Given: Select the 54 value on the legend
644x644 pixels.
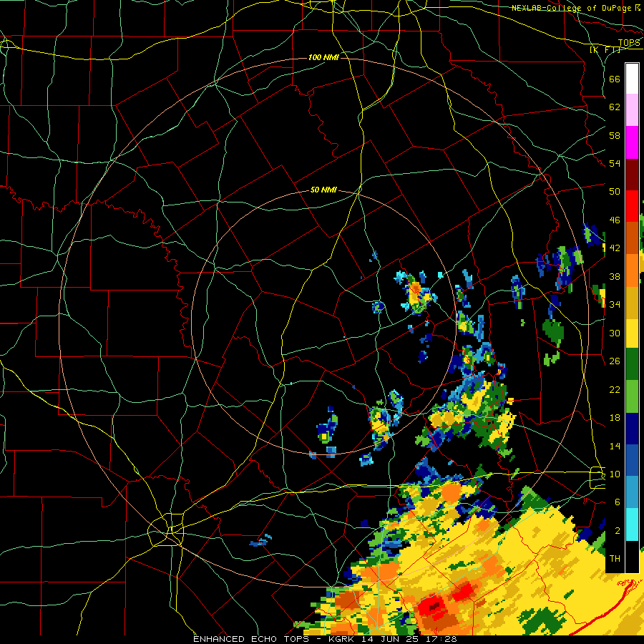Looking at the screenshot, I should click(615, 163).
